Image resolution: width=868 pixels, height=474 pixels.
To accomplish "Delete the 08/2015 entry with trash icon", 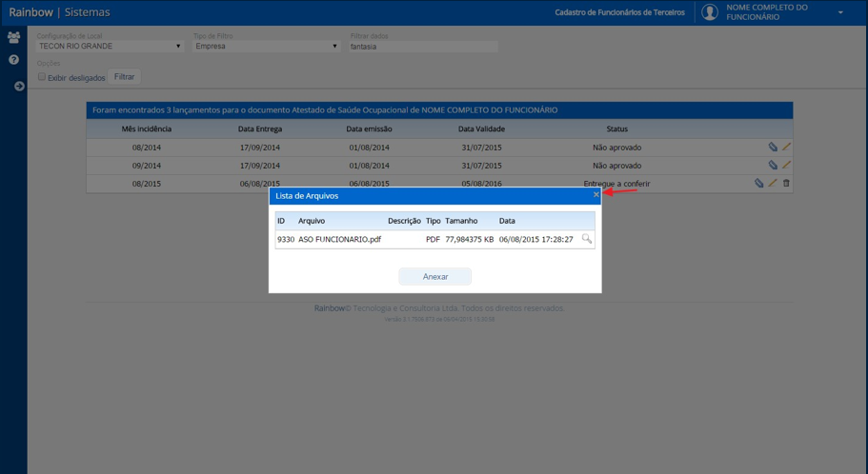I will coord(786,183).
